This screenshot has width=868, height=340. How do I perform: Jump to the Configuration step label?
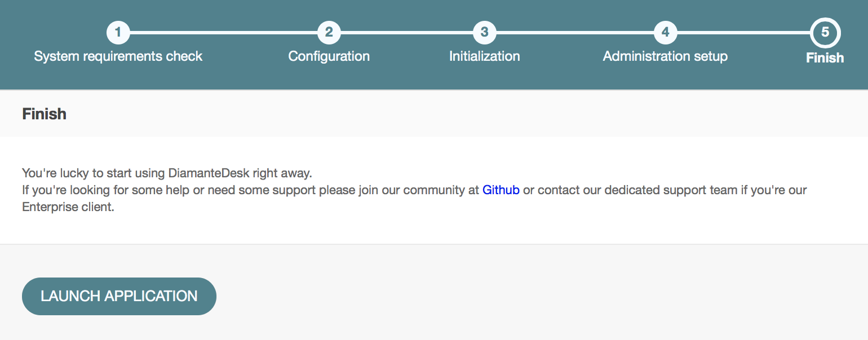(329, 56)
